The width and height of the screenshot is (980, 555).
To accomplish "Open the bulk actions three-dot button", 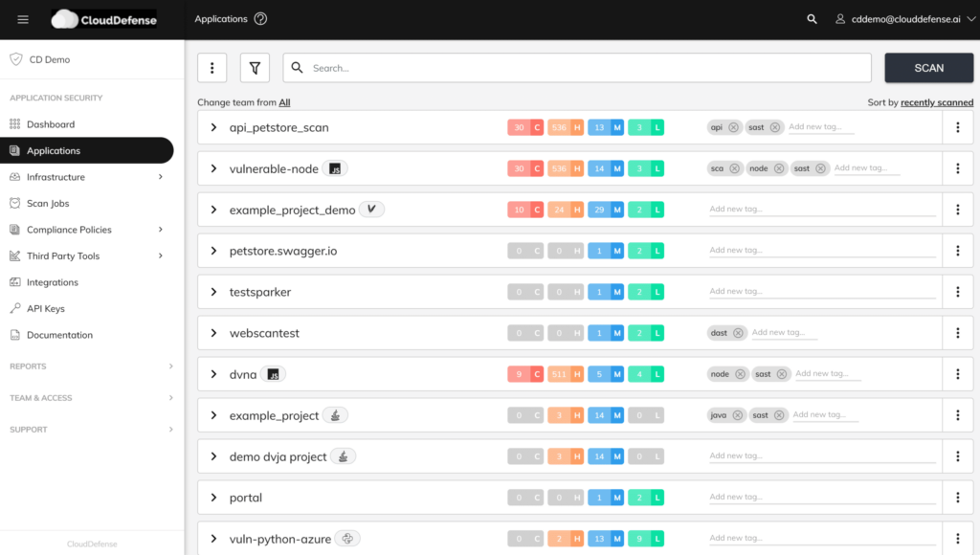I will click(212, 68).
